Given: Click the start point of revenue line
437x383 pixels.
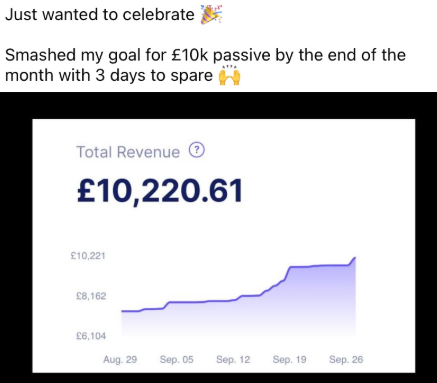Looking at the screenshot, I should (x=122, y=311).
